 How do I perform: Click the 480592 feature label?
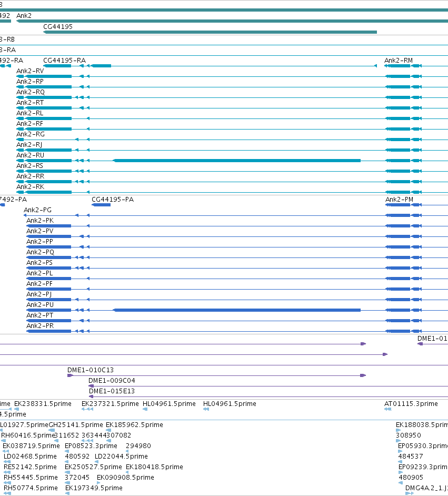pyautogui.click(x=77, y=456)
